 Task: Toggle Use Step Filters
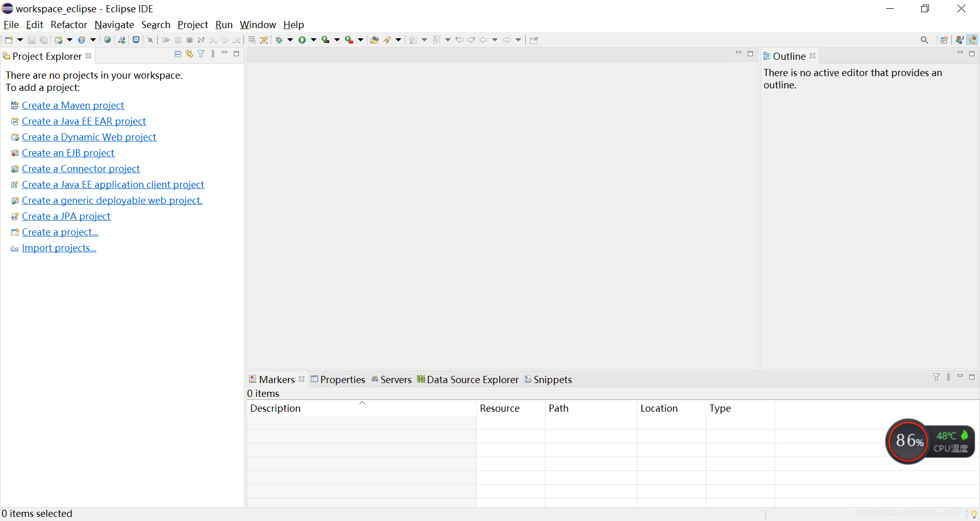pos(264,40)
